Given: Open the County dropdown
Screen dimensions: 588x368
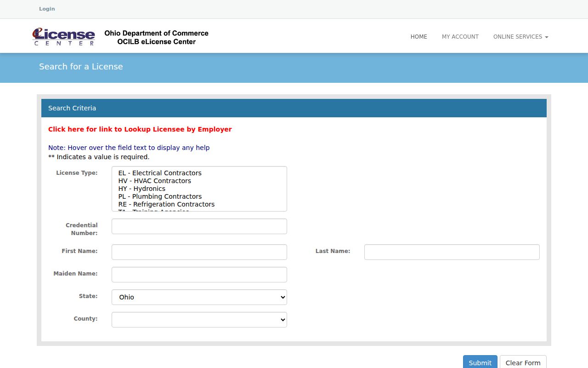Looking at the screenshot, I should point(199,320).
